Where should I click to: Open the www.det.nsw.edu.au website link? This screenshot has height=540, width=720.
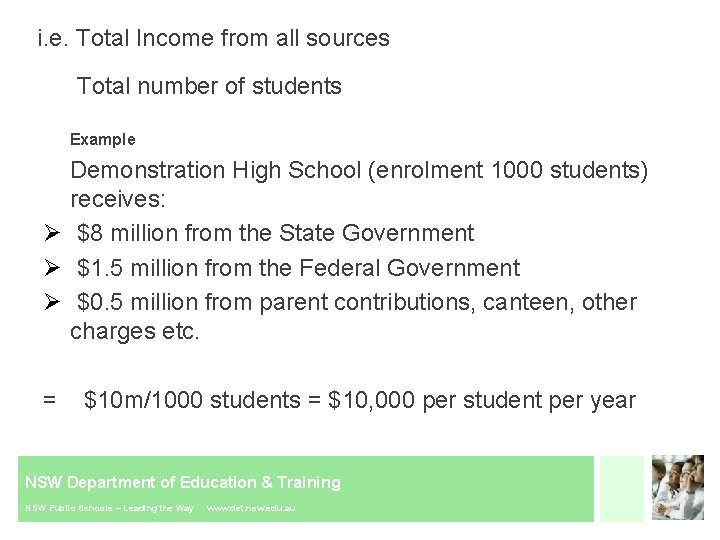coord(251,508)
